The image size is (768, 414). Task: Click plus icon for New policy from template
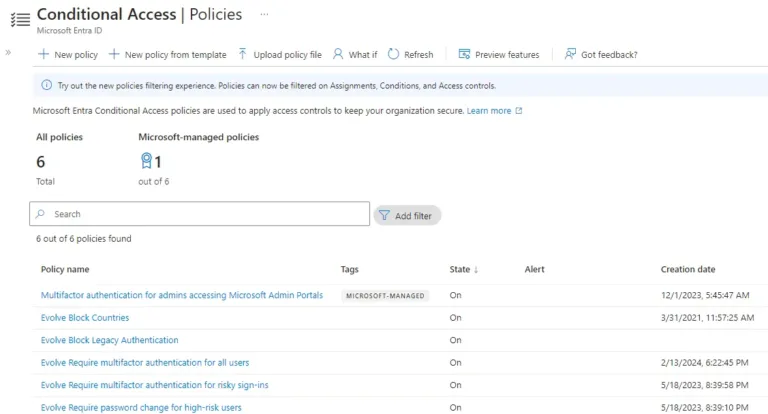point(114,54)
